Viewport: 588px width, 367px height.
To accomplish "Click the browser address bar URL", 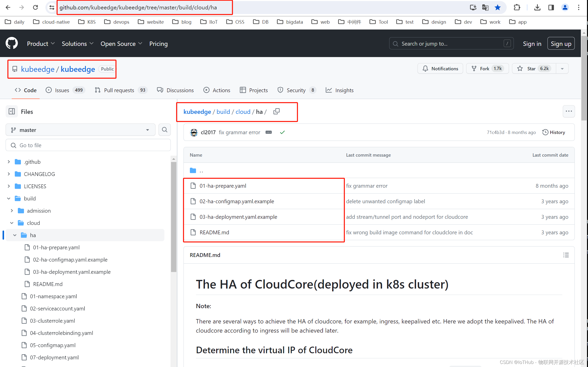I will [138, 7].
